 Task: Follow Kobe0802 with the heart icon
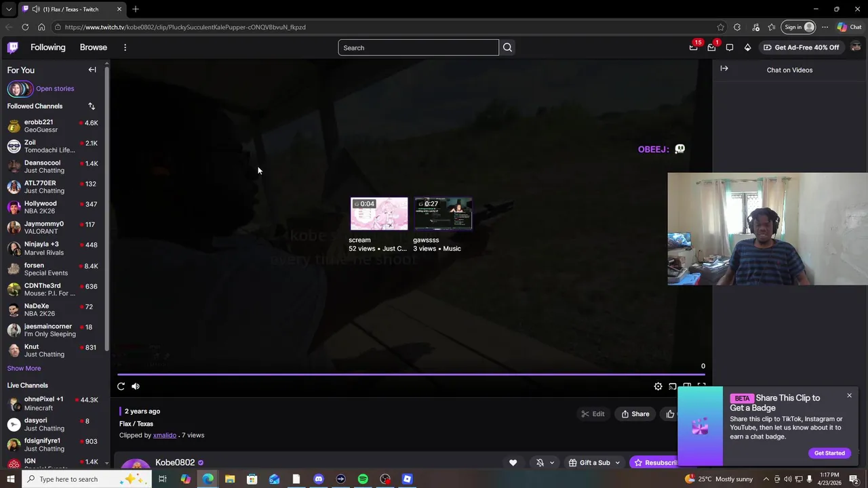(513, 463)
